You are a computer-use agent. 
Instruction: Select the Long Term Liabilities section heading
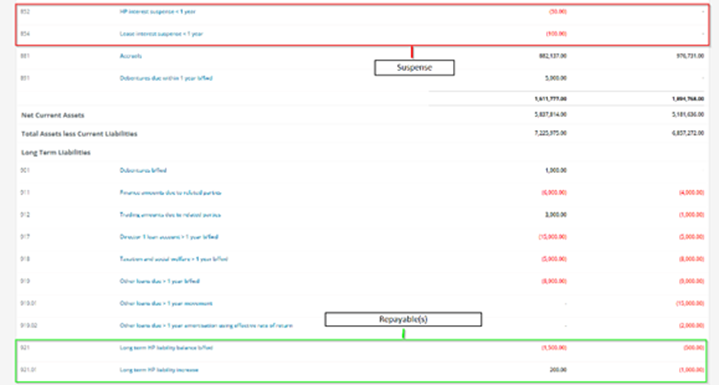tap(56, 152)
